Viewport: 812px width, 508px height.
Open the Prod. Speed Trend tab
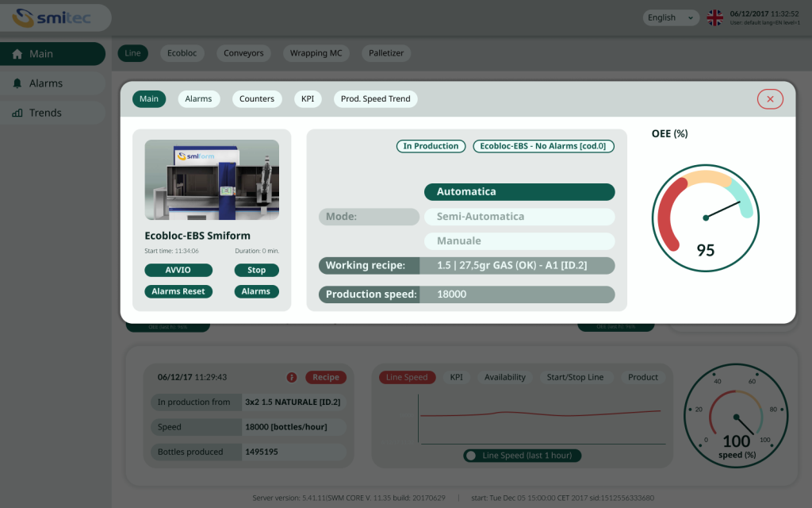[375, 99]
